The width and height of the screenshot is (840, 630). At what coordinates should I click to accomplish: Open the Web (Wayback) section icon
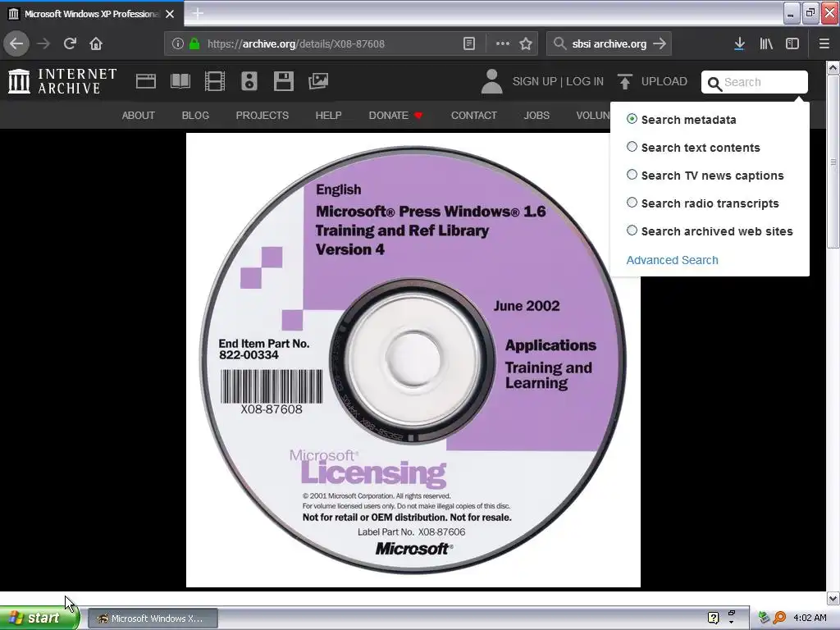point(146,81)
